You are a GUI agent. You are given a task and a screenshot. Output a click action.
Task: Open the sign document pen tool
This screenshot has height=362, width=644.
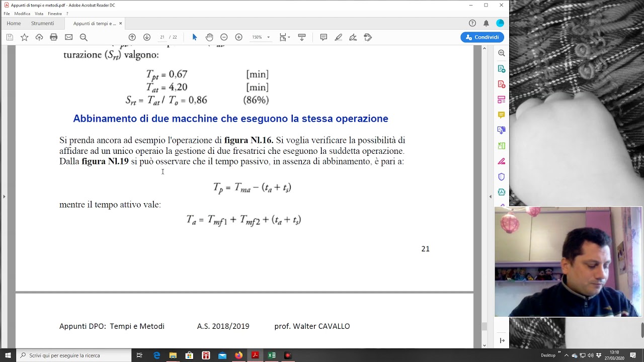click(x=353, y=37)
